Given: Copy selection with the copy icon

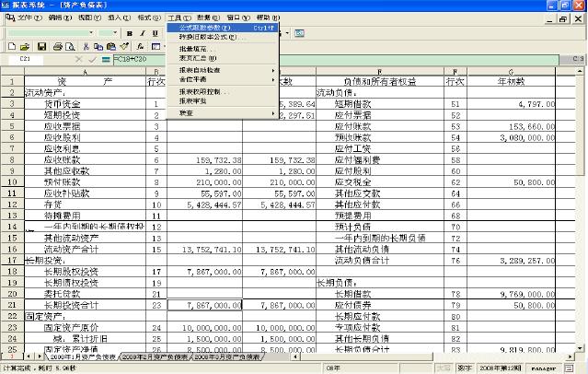Looking at the screenshot, I should pyautogui.click(x=98, y=46).
